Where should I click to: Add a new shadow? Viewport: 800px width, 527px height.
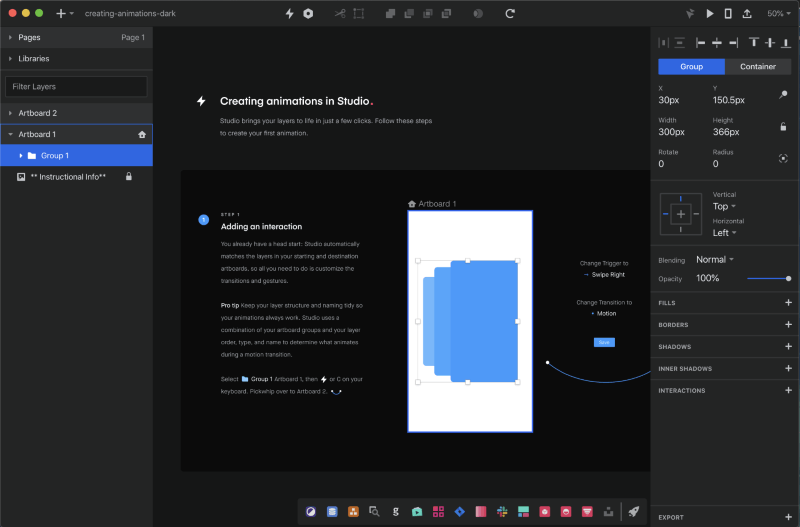tap(788, 347)
